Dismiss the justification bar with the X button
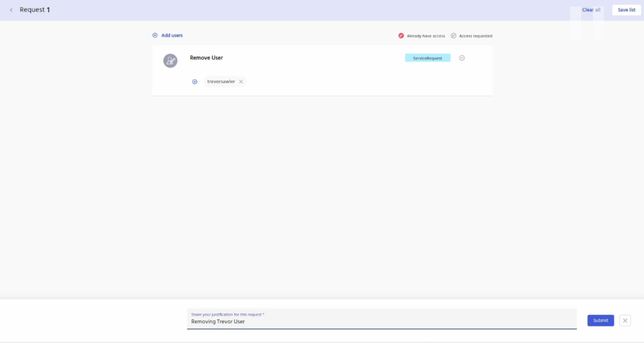 point(625,320)
